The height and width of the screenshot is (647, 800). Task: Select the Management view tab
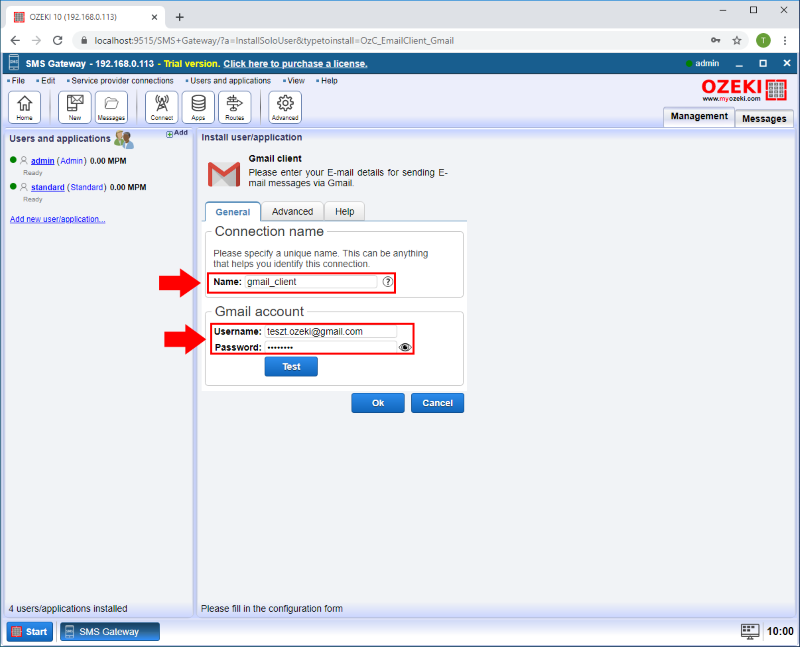point(699,116)
